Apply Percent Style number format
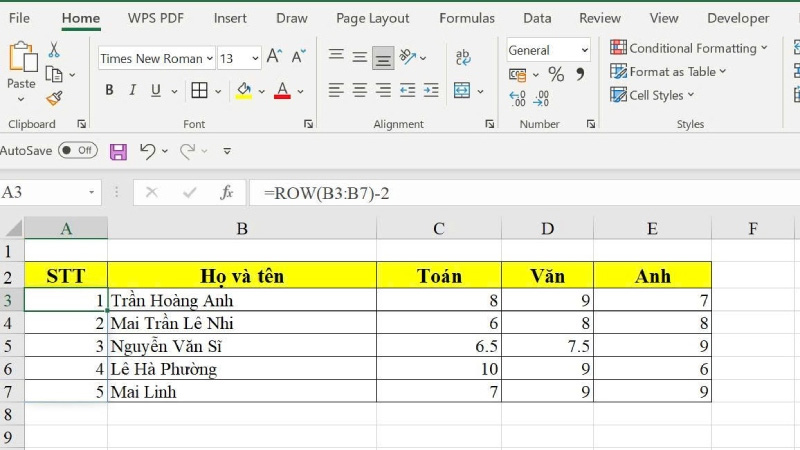 pos(556,75)
